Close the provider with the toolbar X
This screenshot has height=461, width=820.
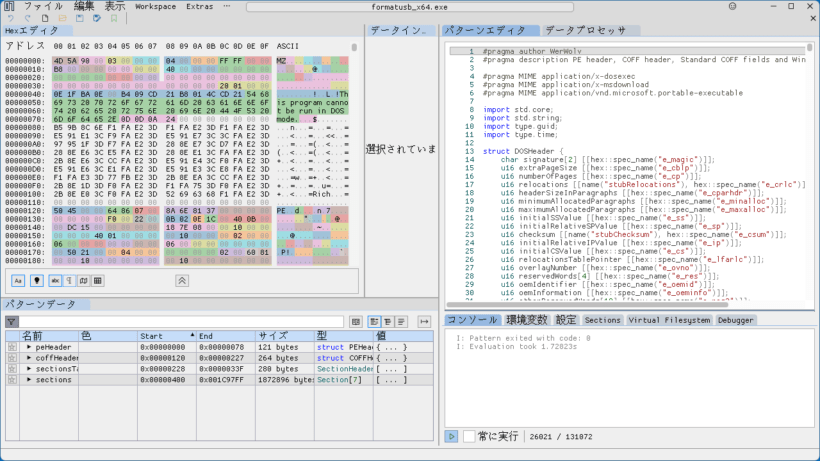click(x=813, y=18)
